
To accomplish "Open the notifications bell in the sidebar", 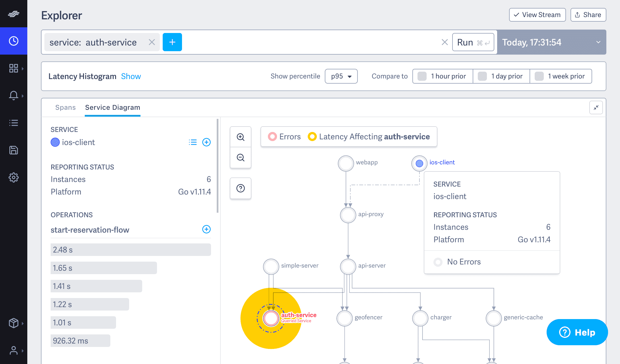I will [x=13, y=95].
